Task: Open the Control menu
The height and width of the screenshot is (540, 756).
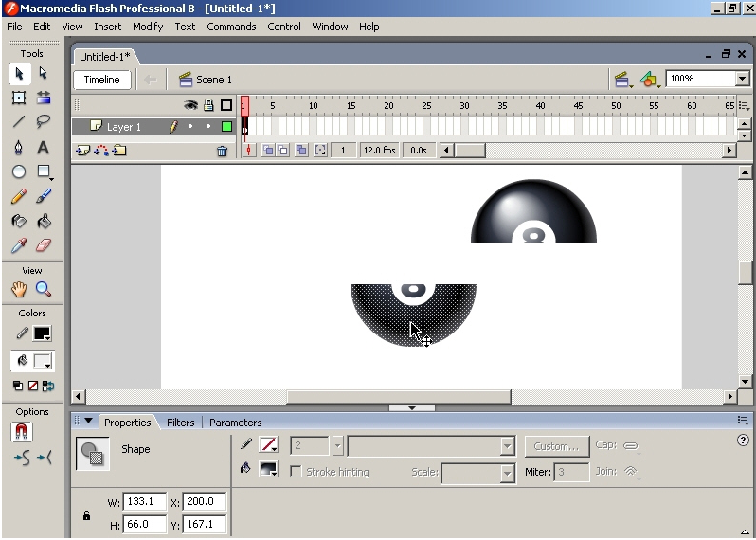Action: 284,27
